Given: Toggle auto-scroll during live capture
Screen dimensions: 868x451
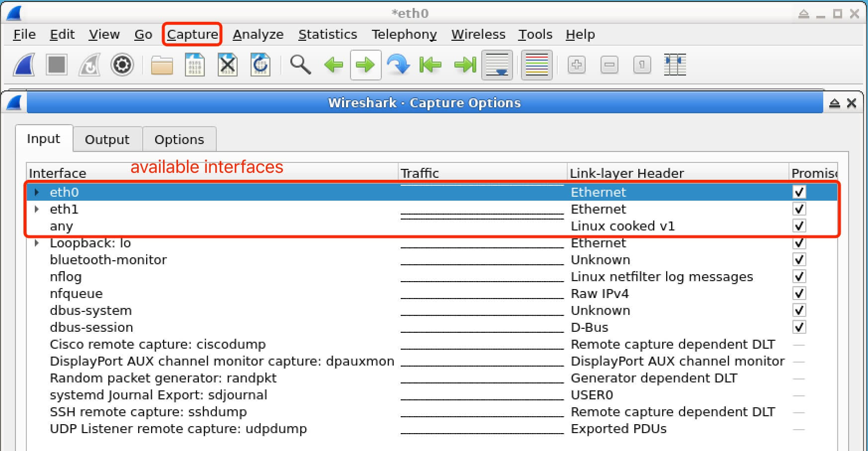Looking at the screenshot, I should (x=497, y=65).
